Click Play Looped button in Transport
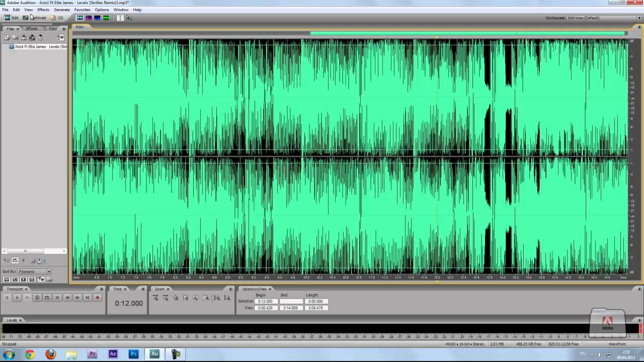Screen dimensions: 644x362 (47, 298)
